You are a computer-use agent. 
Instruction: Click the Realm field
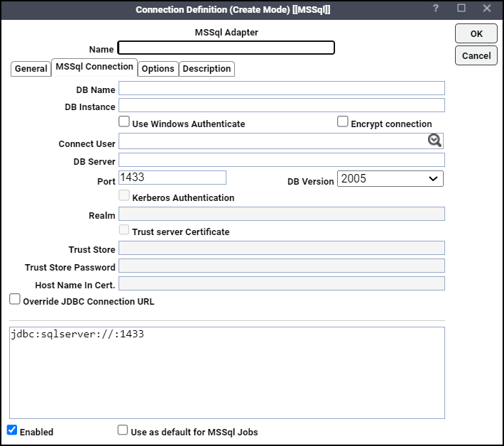click(282, 214)
